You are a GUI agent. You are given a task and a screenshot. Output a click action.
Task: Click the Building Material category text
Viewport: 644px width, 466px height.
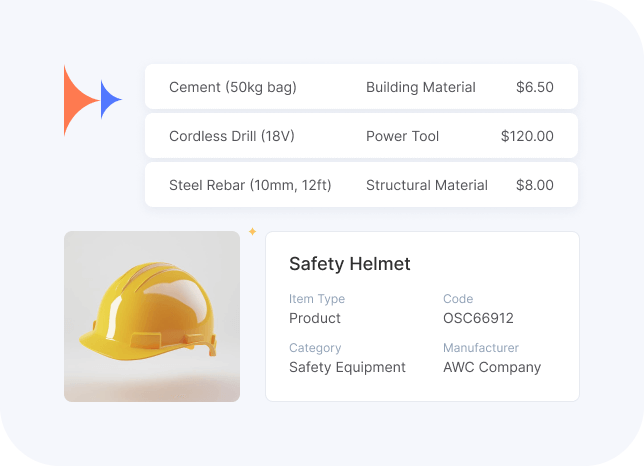click(x=421, y=87)
